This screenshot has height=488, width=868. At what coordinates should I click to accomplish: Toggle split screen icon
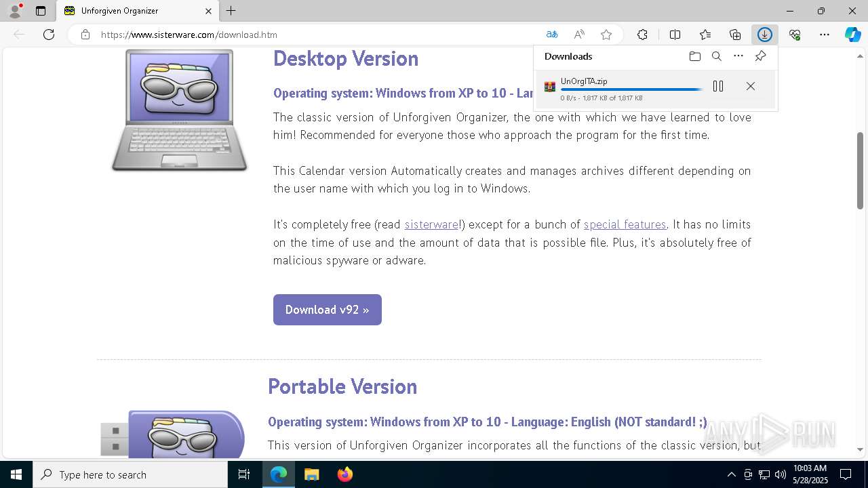(x=675, y=35)
